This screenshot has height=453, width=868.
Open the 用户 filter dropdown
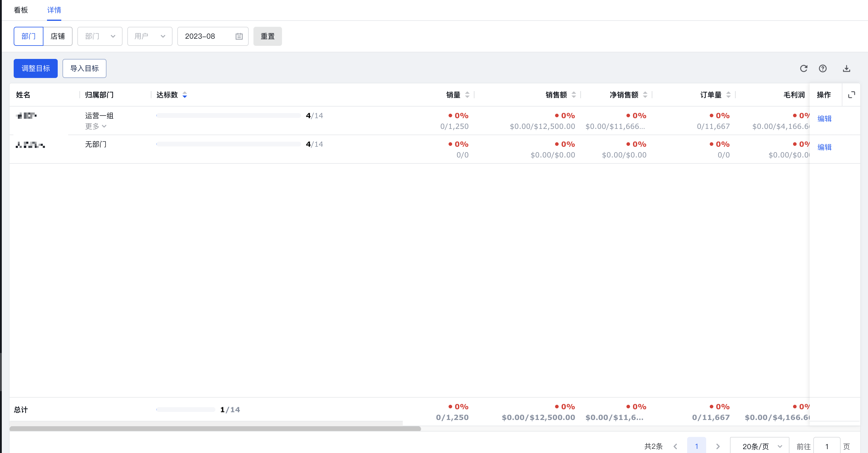tap(150, 36)
